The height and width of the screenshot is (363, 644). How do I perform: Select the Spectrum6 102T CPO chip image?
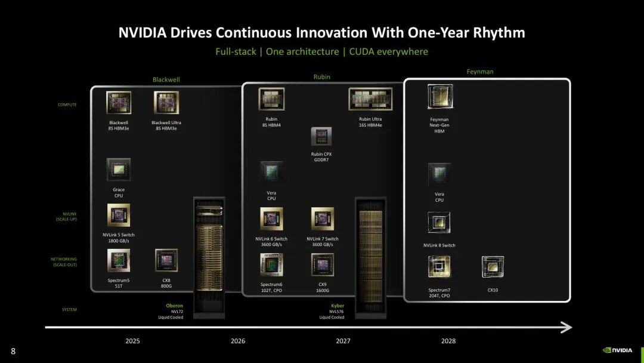click(x=271, y=264)
